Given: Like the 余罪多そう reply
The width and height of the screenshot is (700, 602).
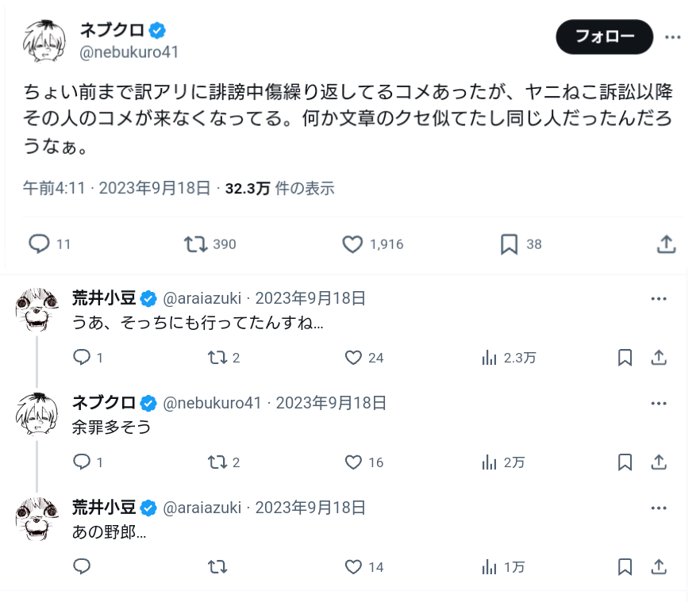Looking at the screenshot, I should pyautogui.click(x=354, y=462).
